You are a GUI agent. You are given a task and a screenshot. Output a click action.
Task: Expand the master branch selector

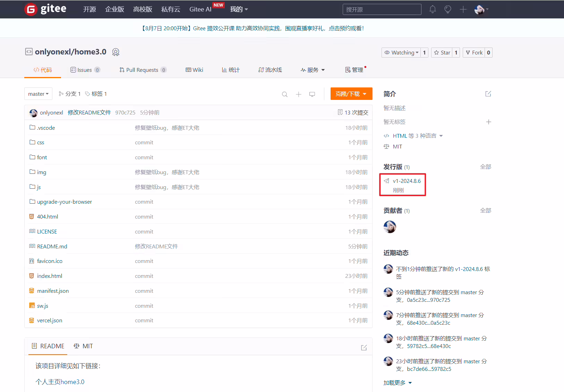tap(38, 94)
